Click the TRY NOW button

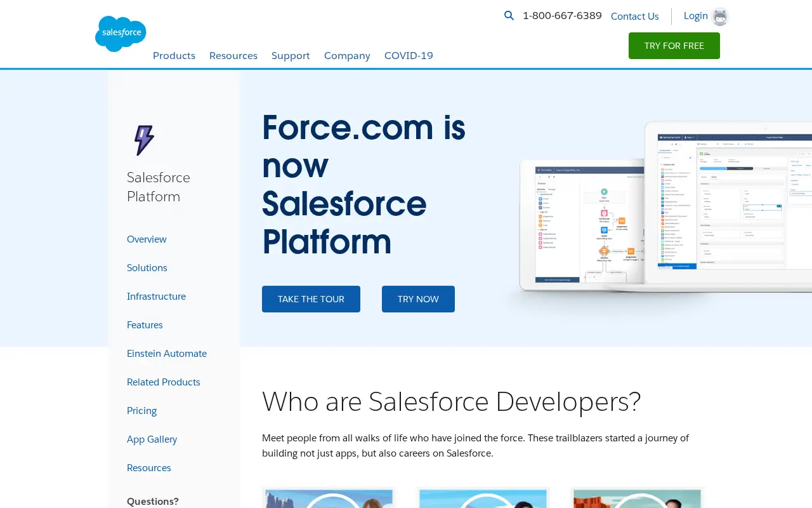coord(418,299)
